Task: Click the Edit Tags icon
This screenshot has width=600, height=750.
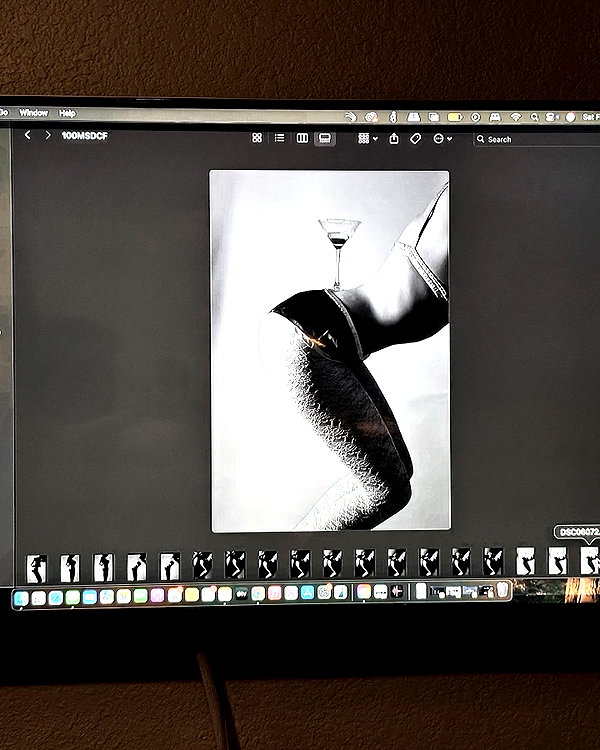Action: [x=415, y=139]
